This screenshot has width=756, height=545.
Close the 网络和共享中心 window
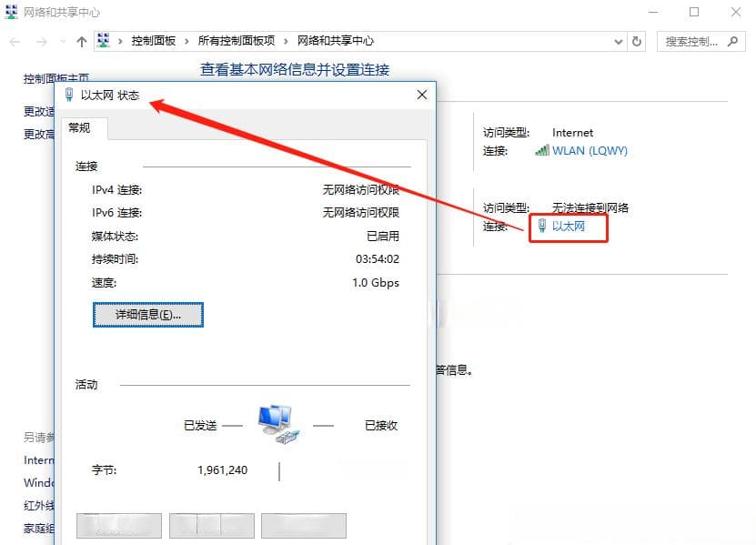point(736,12)
